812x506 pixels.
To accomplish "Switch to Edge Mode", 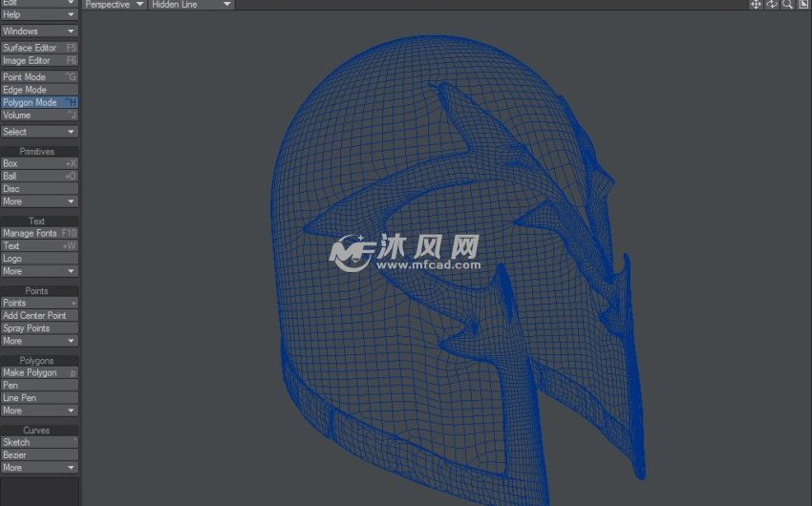I will pos(39,90).
